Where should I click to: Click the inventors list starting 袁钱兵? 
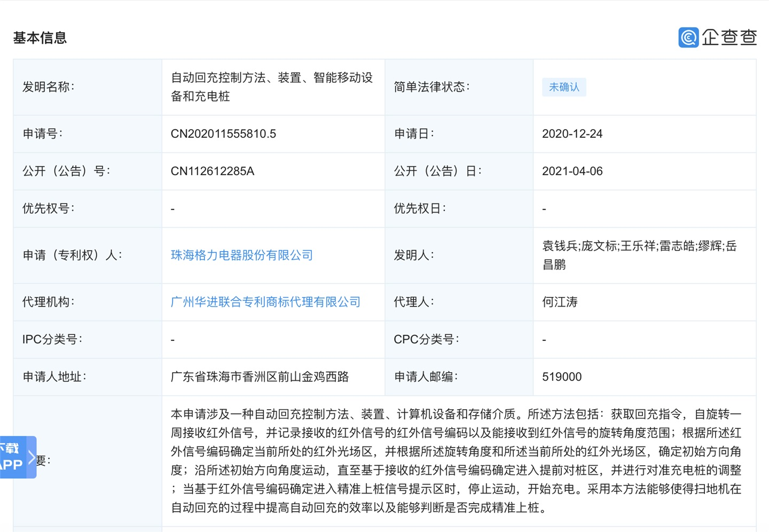tap(639, 255)
